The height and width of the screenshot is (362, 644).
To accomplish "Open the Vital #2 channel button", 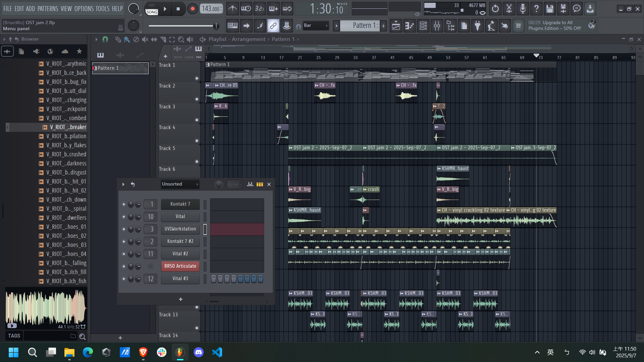I will pyautogui.click(x=180, y=254).
